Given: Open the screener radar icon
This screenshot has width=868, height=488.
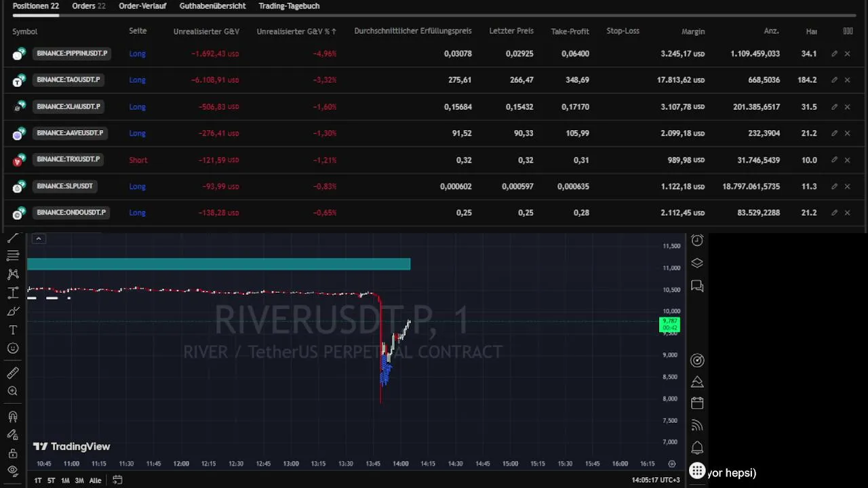Looking at the screenshot, I should coord(697,361).
